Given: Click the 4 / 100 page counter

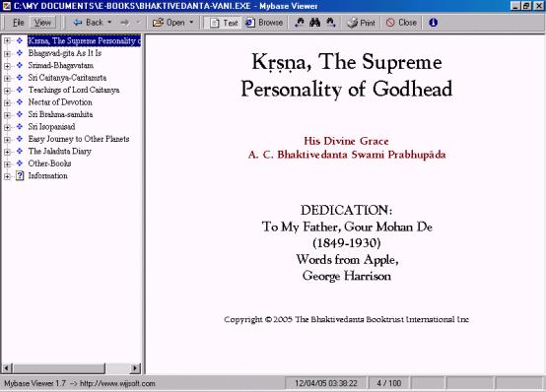Looking at the screenshot, I should point(389,384).
